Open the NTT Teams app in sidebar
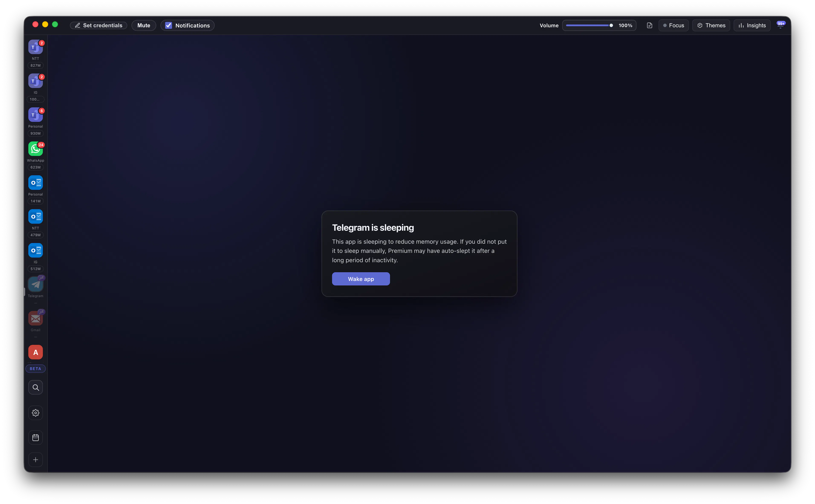Screen dimensions: 815x504 pos(35,47)
